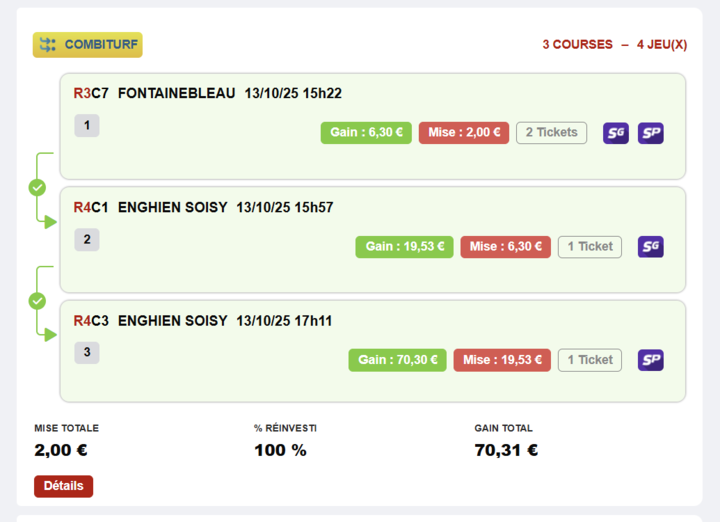Image resolution: width=720 pixels, height=522 pixels.
Task: Select the SG icon in R4C1 race
Action: tap(651, 247)
